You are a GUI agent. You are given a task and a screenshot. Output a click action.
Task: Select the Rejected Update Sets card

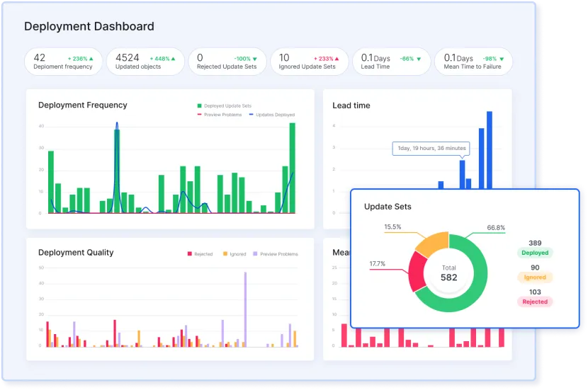[x=227, y=62]
